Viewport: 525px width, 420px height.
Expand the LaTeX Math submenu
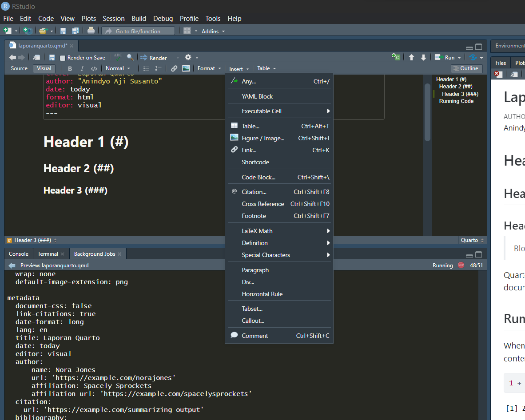(x=279, y=231)
